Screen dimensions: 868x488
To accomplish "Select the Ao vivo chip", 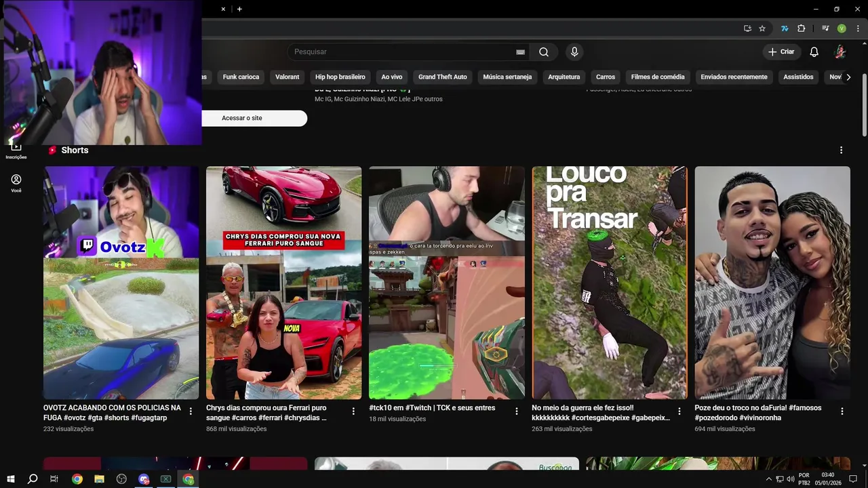I will 392,77.
